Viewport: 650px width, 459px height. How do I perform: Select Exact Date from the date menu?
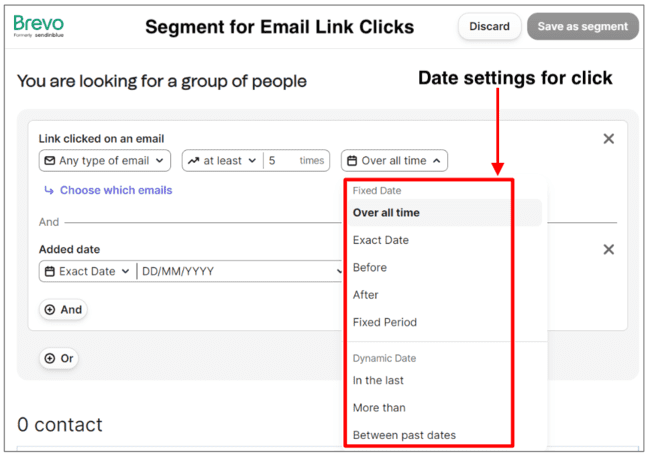click(381, 240)
